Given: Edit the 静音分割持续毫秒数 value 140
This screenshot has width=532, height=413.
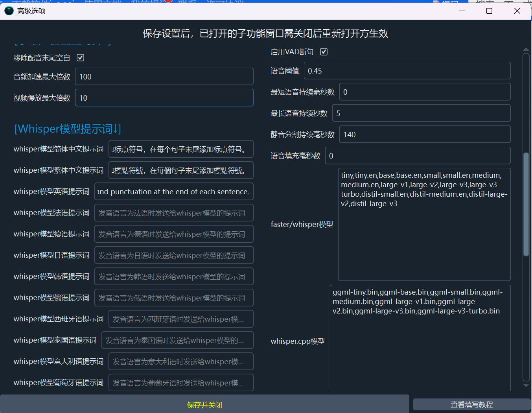Looking at the screenshot, I should pos(425,135).
